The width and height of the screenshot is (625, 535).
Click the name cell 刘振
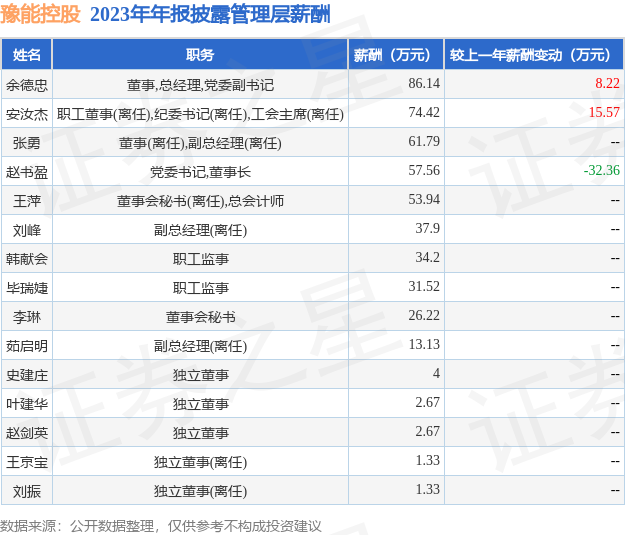coord(27,492)
